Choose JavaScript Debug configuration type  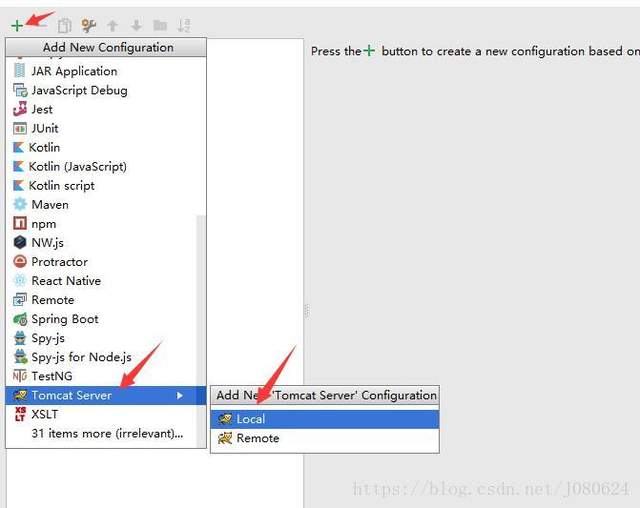point(106,90)
